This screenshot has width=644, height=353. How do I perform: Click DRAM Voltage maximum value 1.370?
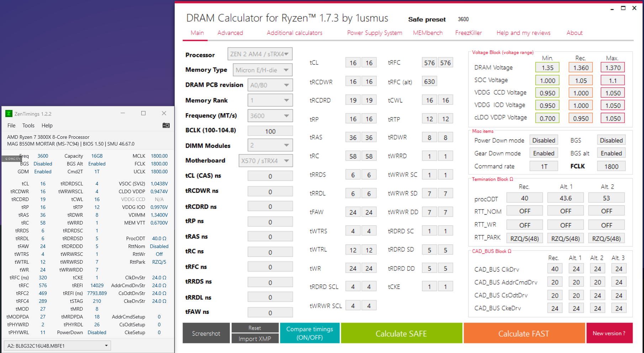coord(613,68)
